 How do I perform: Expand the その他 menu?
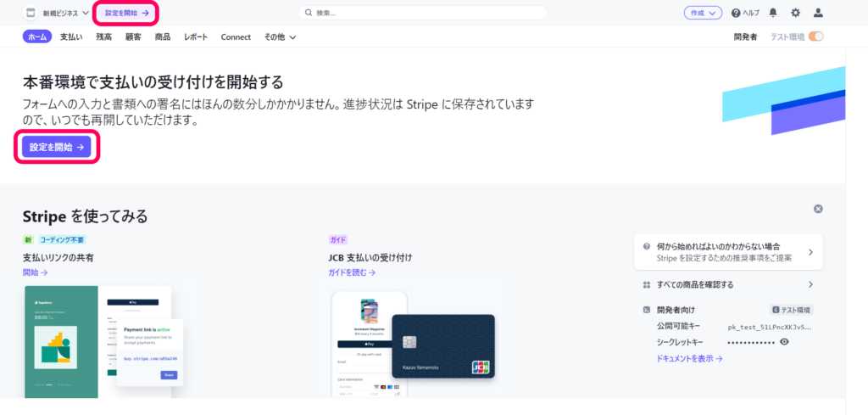click(280, 37)
